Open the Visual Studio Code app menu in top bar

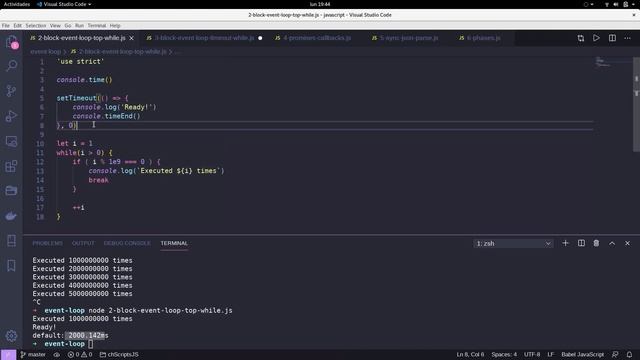[x=64, y=4]
